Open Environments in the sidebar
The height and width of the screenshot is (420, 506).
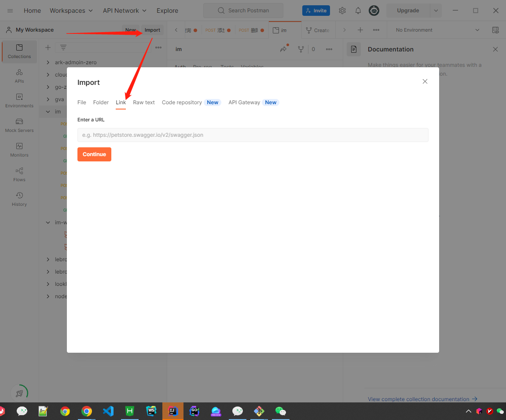coord(19,101)
